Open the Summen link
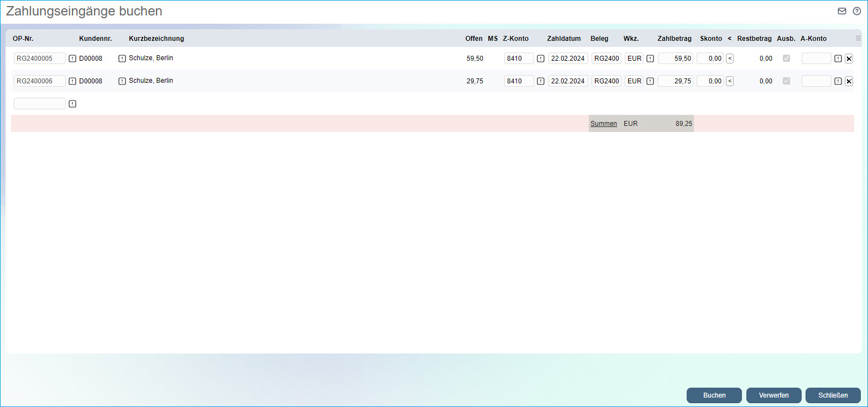 pyautogui.click(x=604, y=124)
